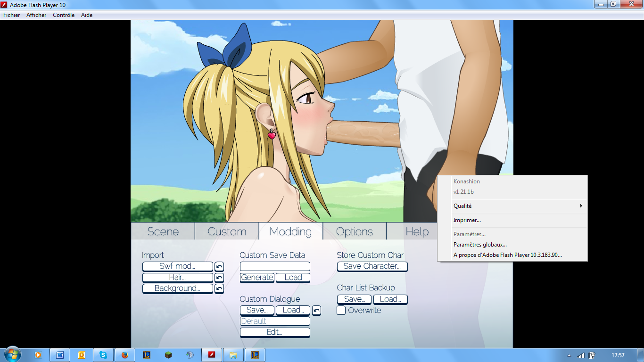Reset the imported Swf mod
Screen dimensions: 644x362
pos(219,267)
